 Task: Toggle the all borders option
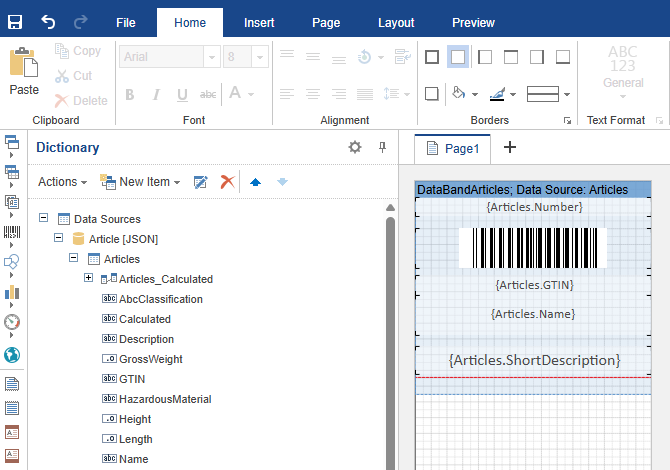point(432,57)
